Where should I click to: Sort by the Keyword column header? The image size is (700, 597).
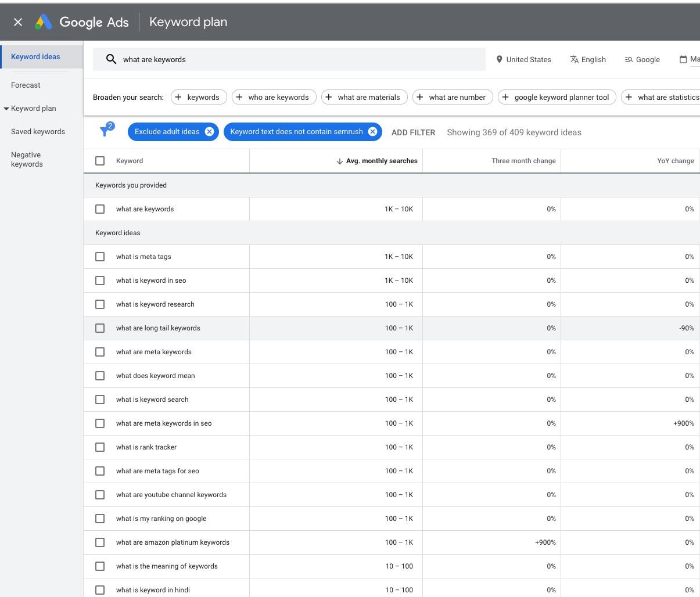pyautogui.click(x=129, y=161)
